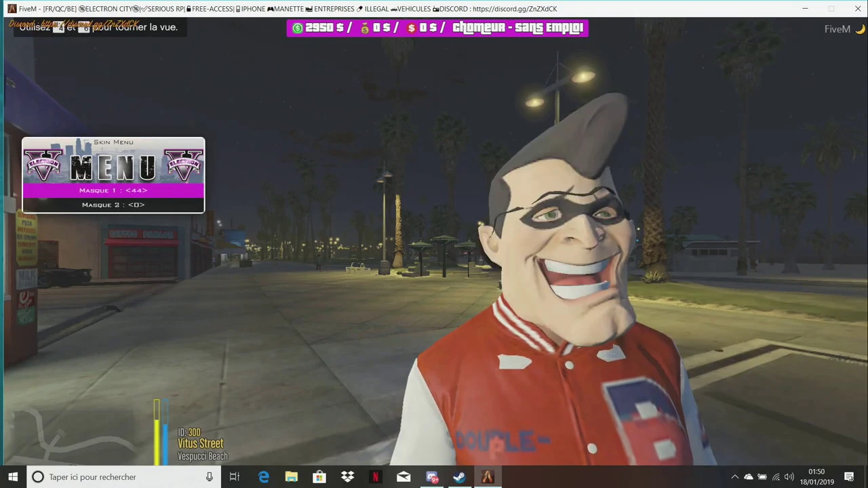Click the FiveM icon in title bar
868x488 pixels.
[12, 9]
